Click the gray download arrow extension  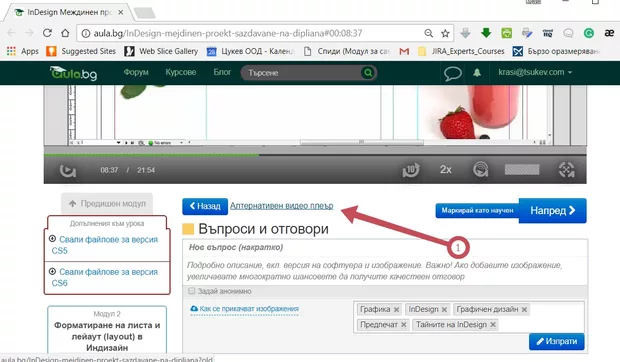466,33
